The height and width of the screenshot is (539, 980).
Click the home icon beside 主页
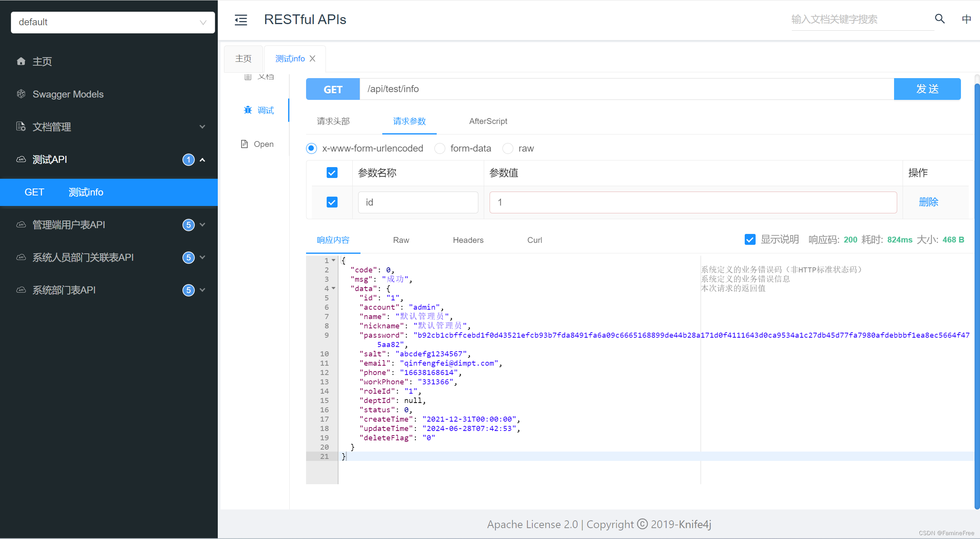click(21, 61)
